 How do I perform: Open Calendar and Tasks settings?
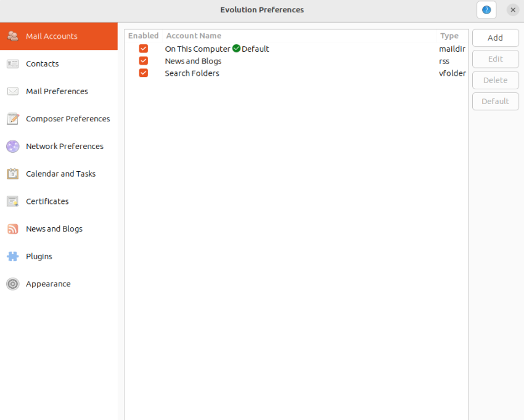[x=59, y=174]
